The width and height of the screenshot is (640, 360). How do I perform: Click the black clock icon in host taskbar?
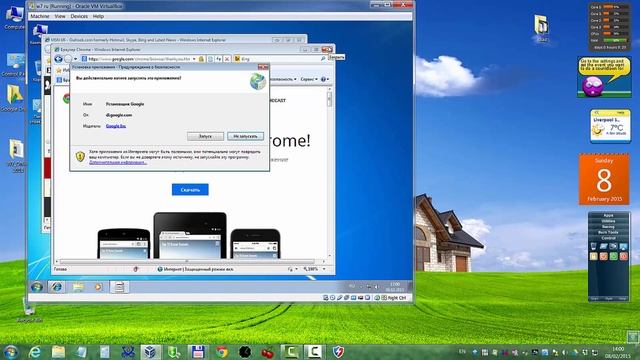244,352
